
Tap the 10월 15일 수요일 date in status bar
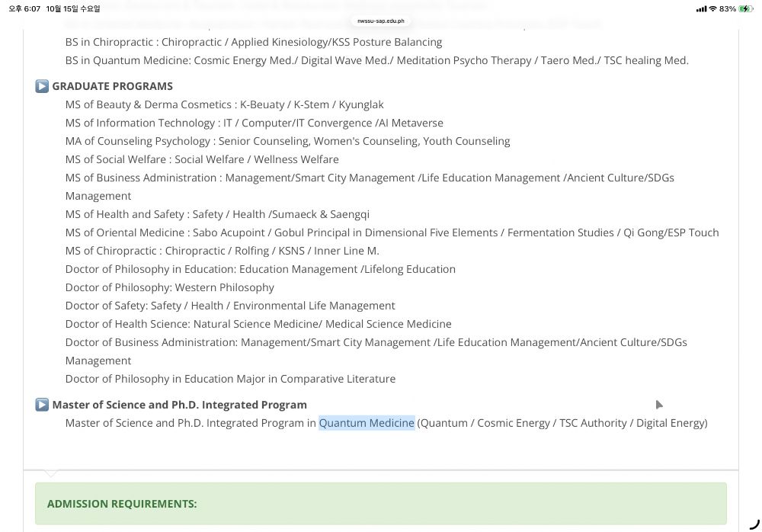[x=73, y=8]
